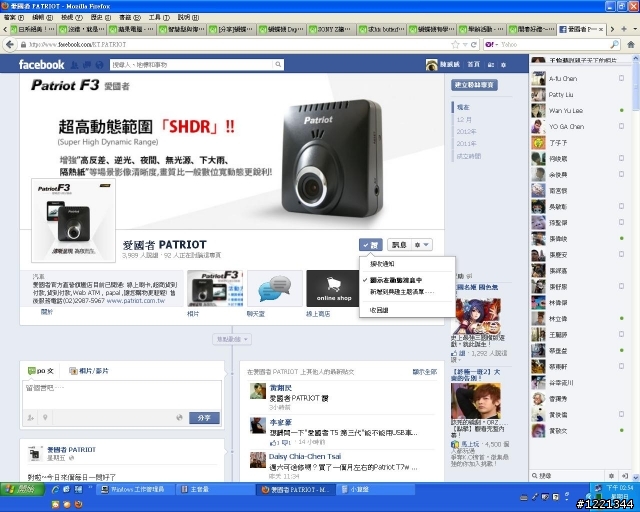The image size is (640, 512).
Task: Open the Chat room speech-bubble app
Action: coord(275,288)
